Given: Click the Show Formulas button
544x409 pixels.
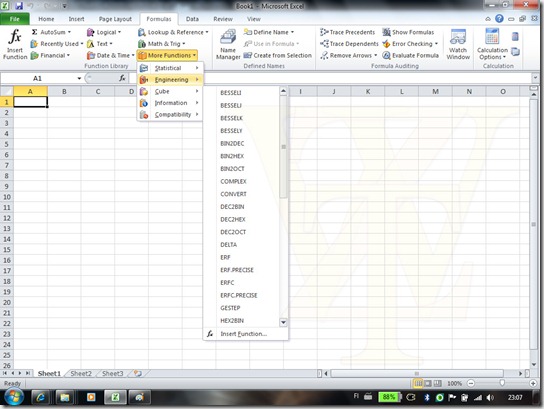Looking at the screenshot, I should pyautogui.click(x=408, y=32).
